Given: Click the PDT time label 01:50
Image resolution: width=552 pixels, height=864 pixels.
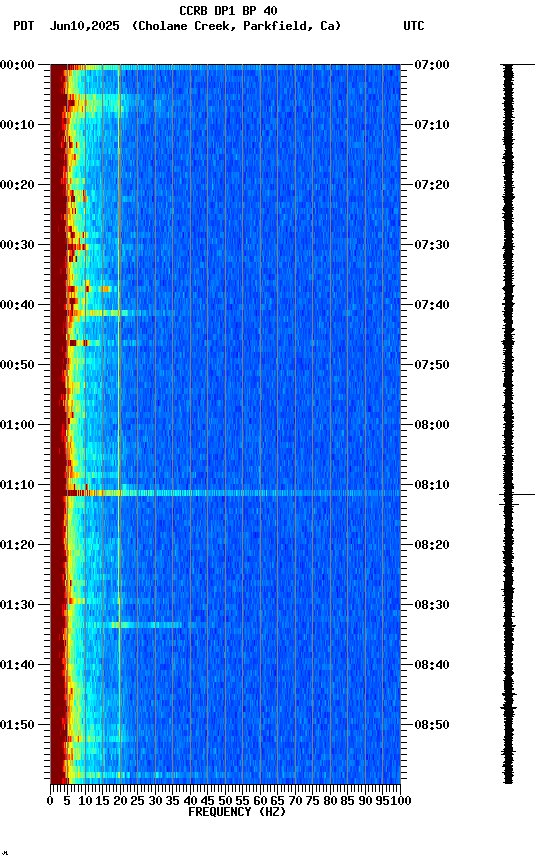Looking at the screenshot, I should (17, 726).
